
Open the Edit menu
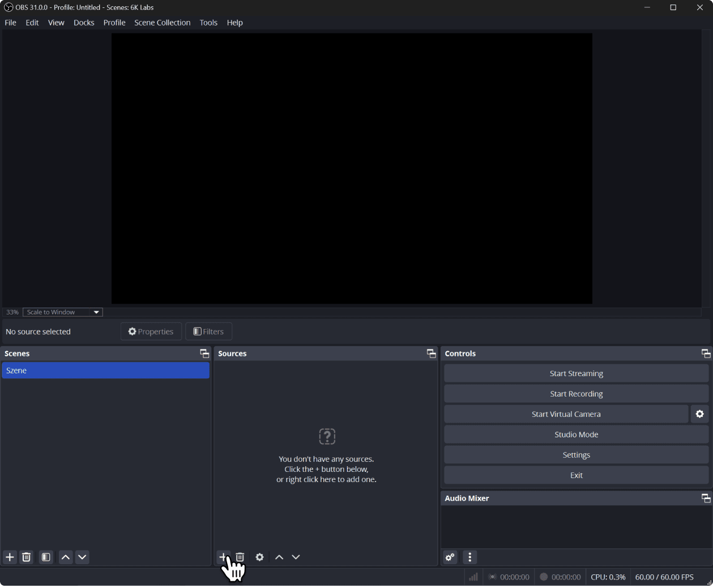tap(32, 23)
